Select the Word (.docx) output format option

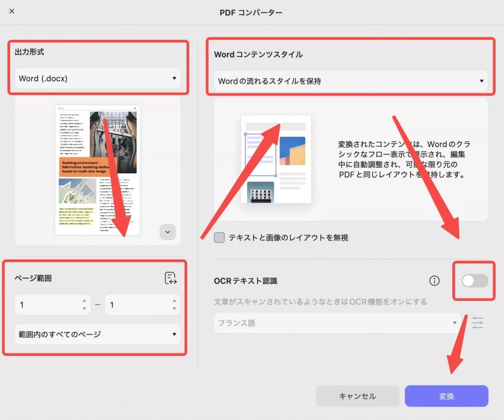[98, 78]
